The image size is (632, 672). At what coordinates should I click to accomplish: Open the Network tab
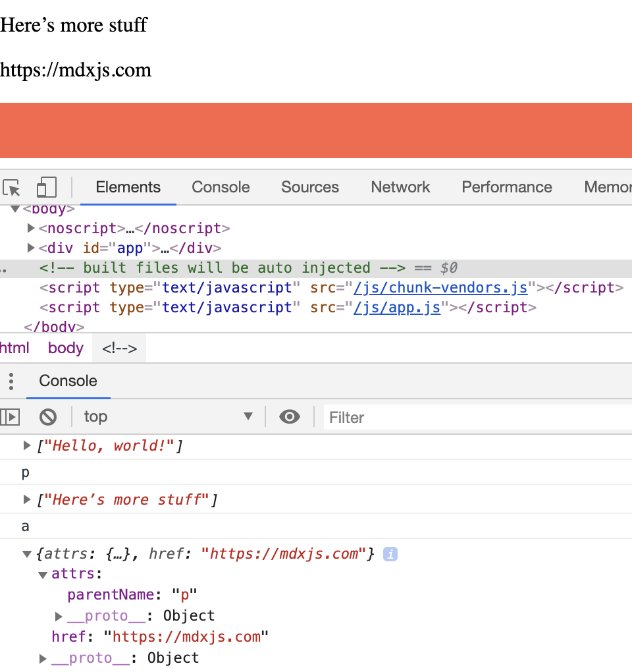pos(400,187)
